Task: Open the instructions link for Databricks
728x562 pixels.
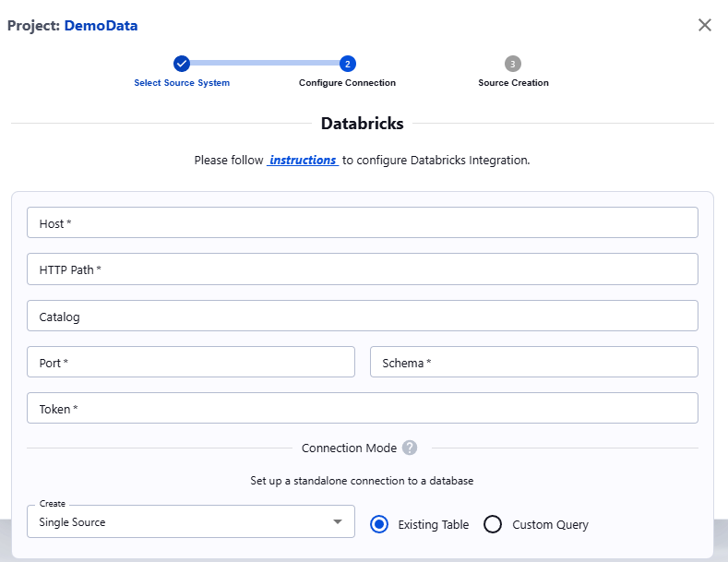Action: tap(303, 160)
